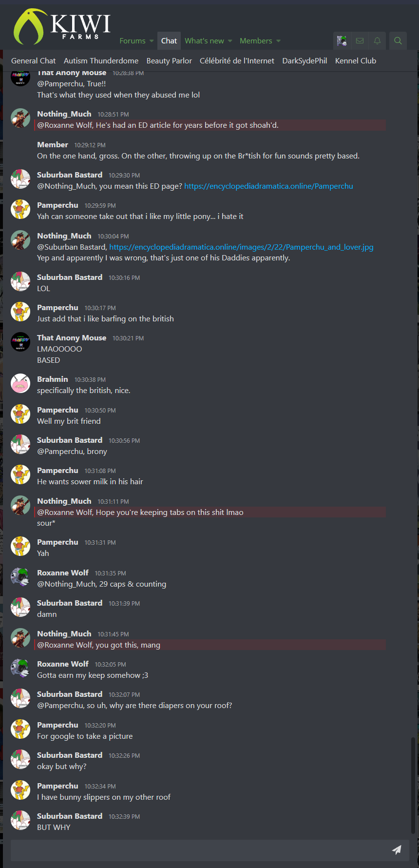Expand the Forums dropdown arrow
The image size is (419, 868).
pyautogui.click(x=152, y=41)
